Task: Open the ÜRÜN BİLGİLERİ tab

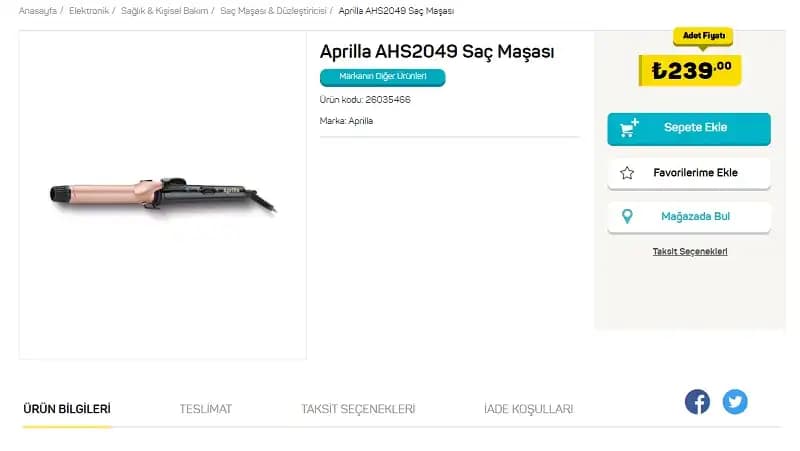Action: (67, 409)
